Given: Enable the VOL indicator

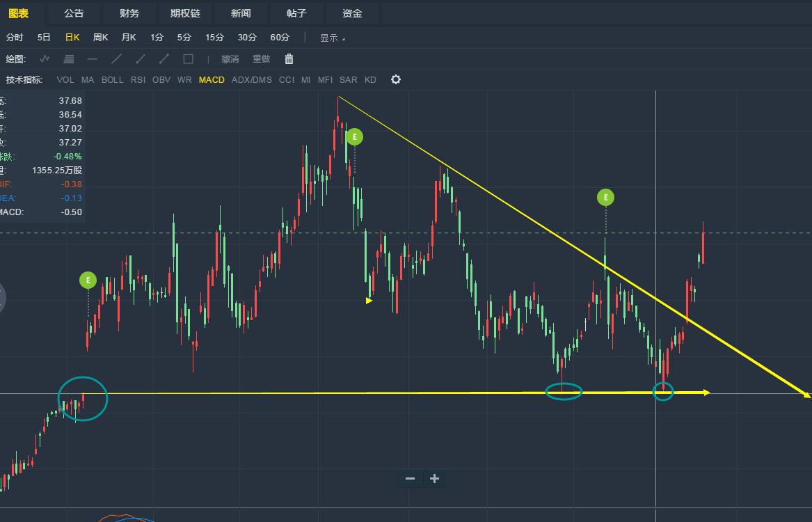Looking at the screenshot, I should (x=65, y=80).
